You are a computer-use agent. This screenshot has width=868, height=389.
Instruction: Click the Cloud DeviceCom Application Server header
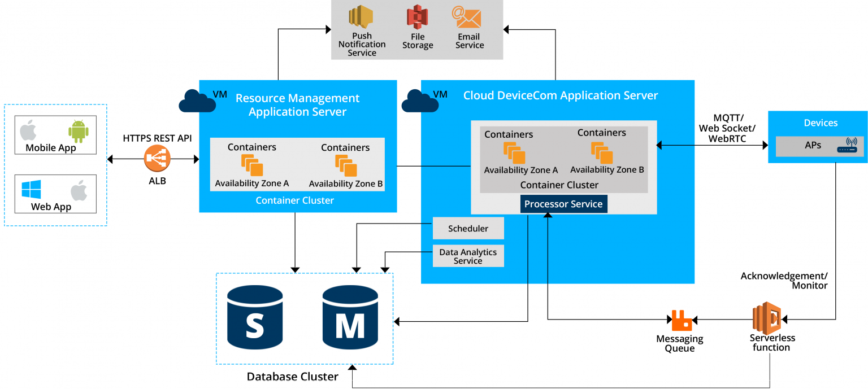(560, 95)
